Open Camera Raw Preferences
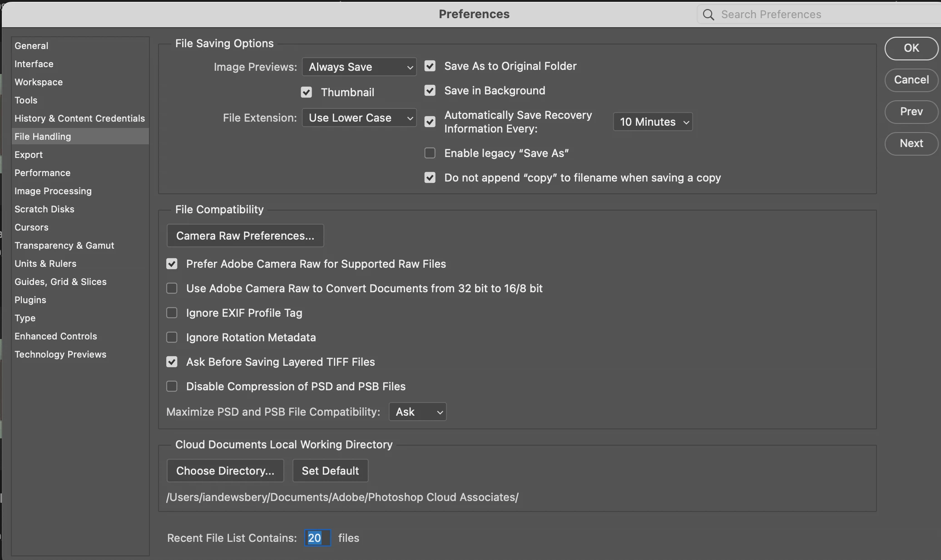Screen dimensions: 941x560 (245, 236)
